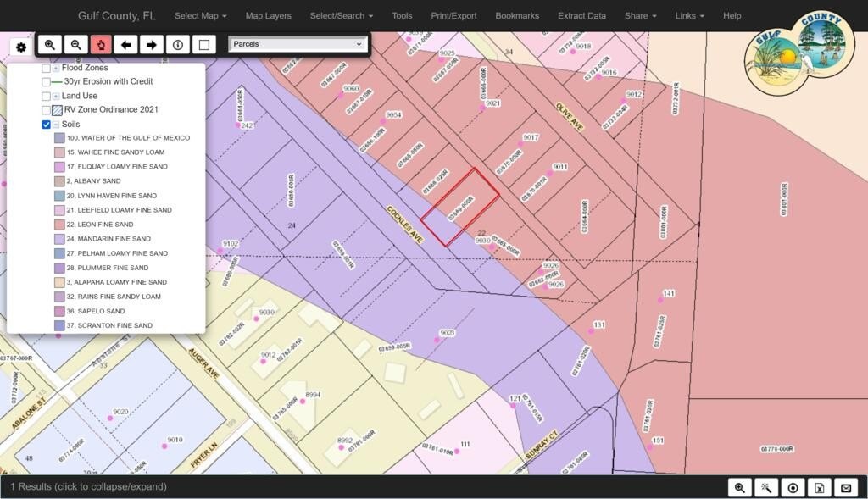Go to next map extent arrow
Image resolution: width=868 pixels, height=499 pixels.
(x=152, y=45)
